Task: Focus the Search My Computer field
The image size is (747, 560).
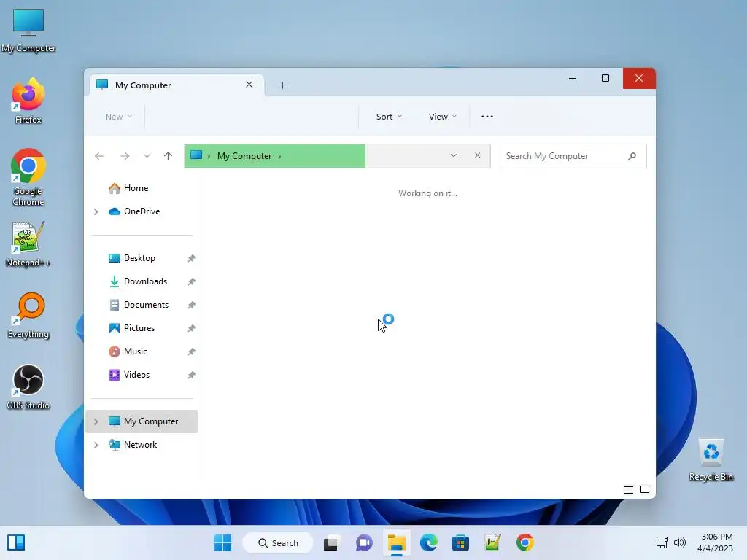Action: (x=573, y=156)
